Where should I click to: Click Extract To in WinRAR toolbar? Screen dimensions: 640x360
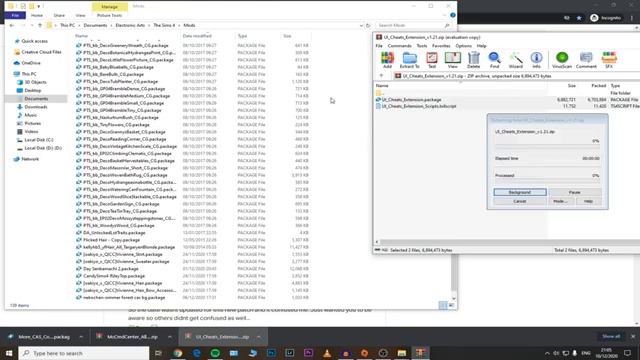(409, 60)
